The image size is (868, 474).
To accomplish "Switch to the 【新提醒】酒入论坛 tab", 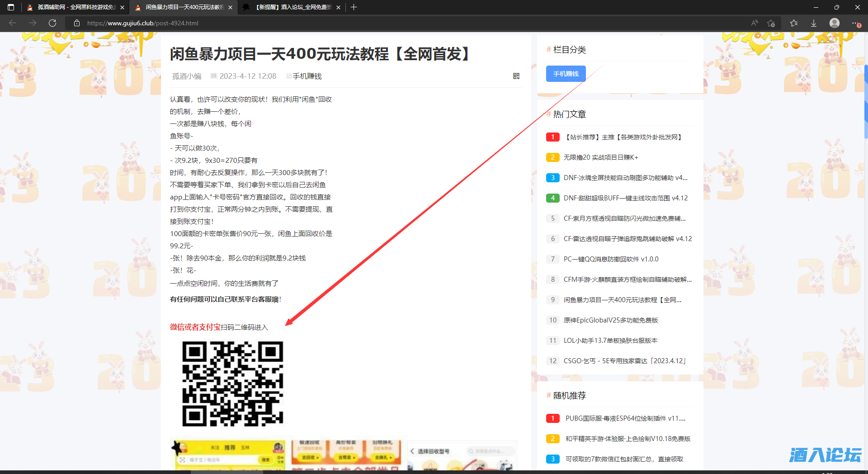I will pyautogui.click(x=292, y=7).
